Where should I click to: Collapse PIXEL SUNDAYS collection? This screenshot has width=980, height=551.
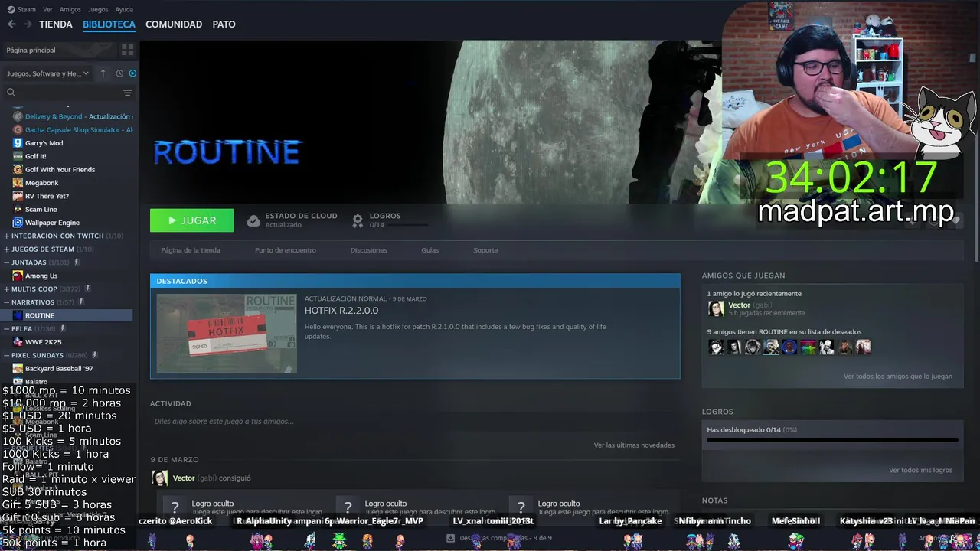point(7,355)
